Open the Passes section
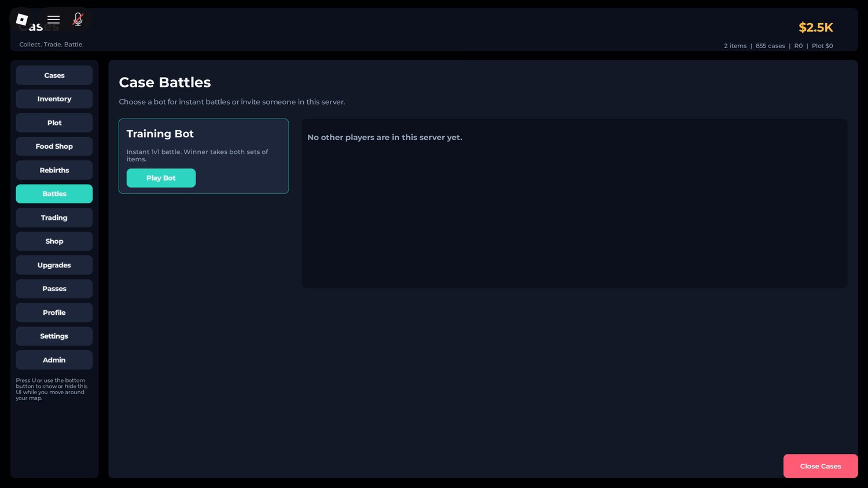This screenshot has height=488, width=868. pos(54,289)
